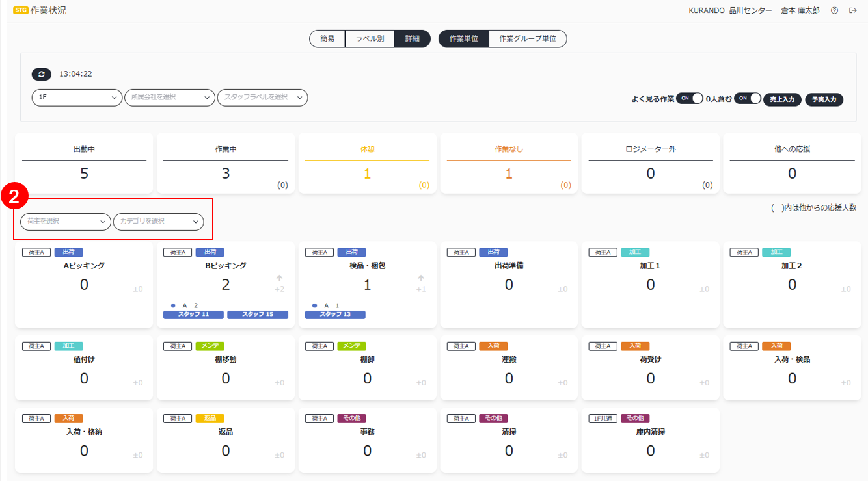Click the 返品 card title
Image resolution: width=868 pixels, height=481 pixels.
[x=226, y=432]
